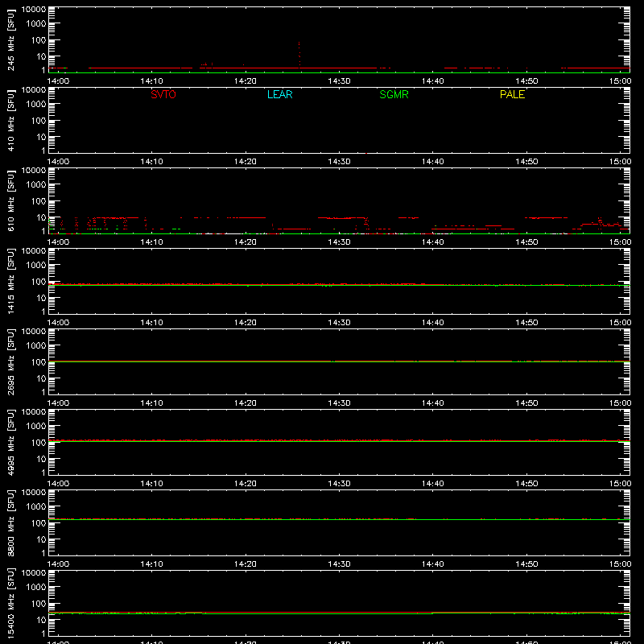This screenshot has width=644, height=644.
Task: Click 15:00 time label under 245 MHz plot
Action: click(620, 81)
